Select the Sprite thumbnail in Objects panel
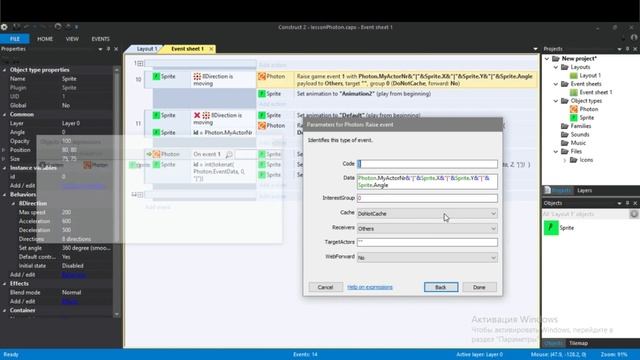This screenshot has width=640, height=360. point(551,228)
